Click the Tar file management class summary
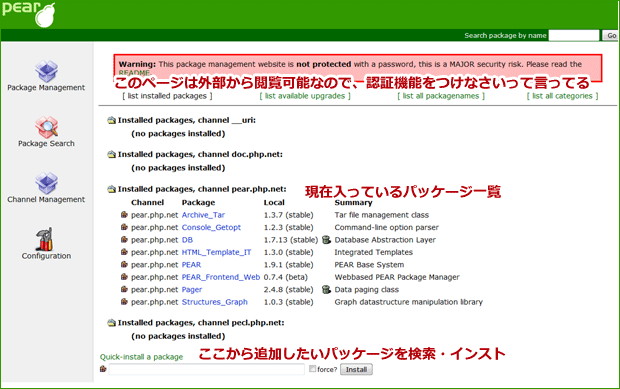Screen dimensions: 620x389 tap(382, 215)
